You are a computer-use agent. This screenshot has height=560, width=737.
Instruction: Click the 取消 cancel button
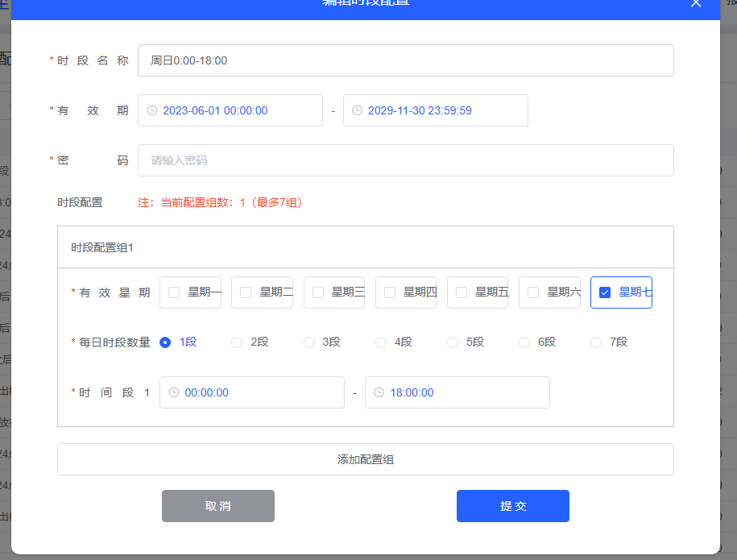coord(217,505)
